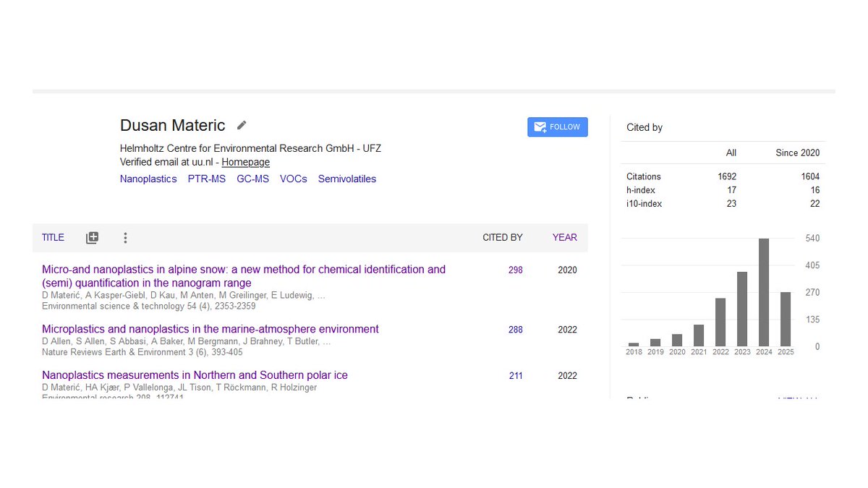Sort articles by TITLE column header

click(53, 237)
